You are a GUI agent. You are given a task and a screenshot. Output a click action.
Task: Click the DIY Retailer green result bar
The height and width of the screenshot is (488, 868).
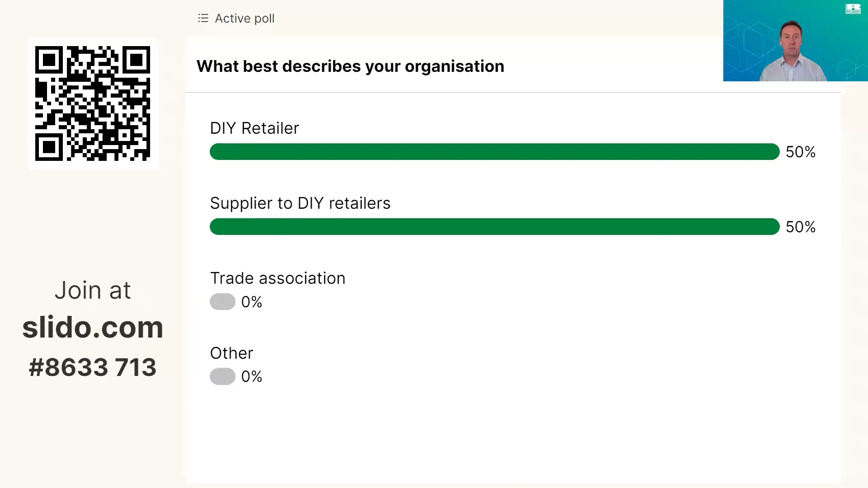coord(494,152)
